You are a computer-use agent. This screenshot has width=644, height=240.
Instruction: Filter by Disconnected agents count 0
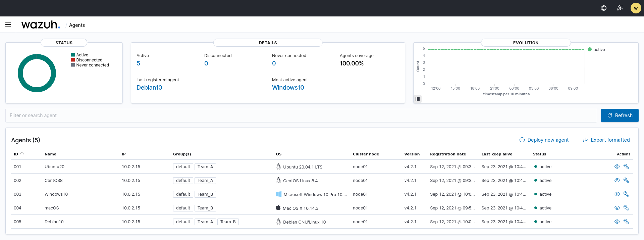(206, 63)
